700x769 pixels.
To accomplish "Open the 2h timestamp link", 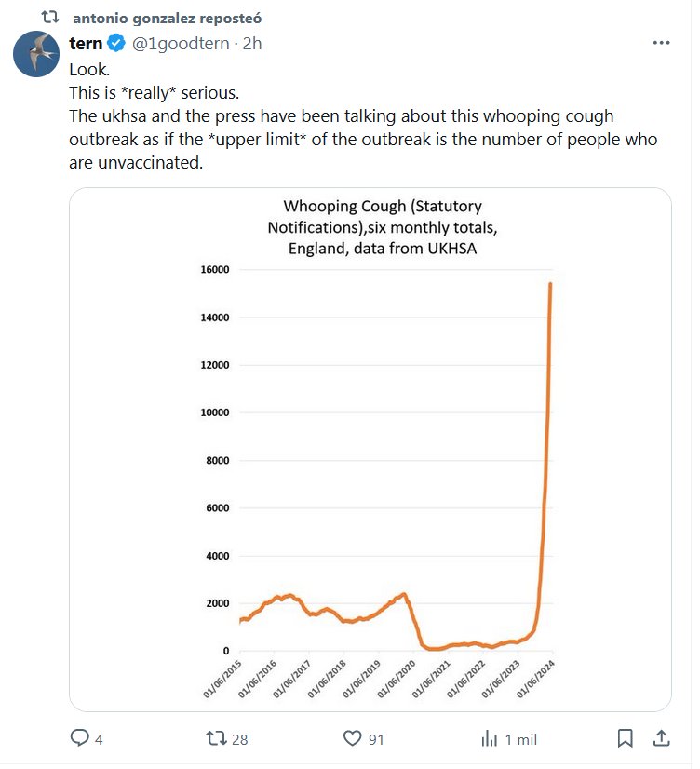I will tap(252, 43).
